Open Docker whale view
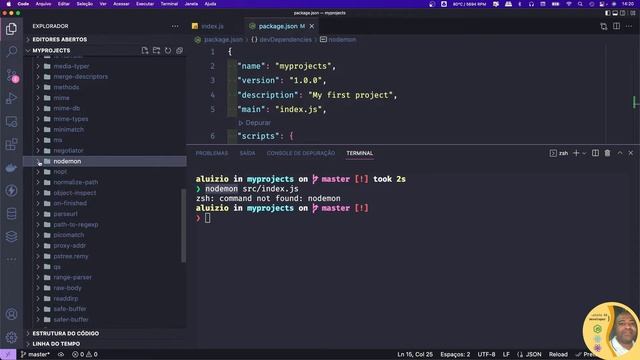This screenshot has height=360, width=640. click(x=11, y=168)
